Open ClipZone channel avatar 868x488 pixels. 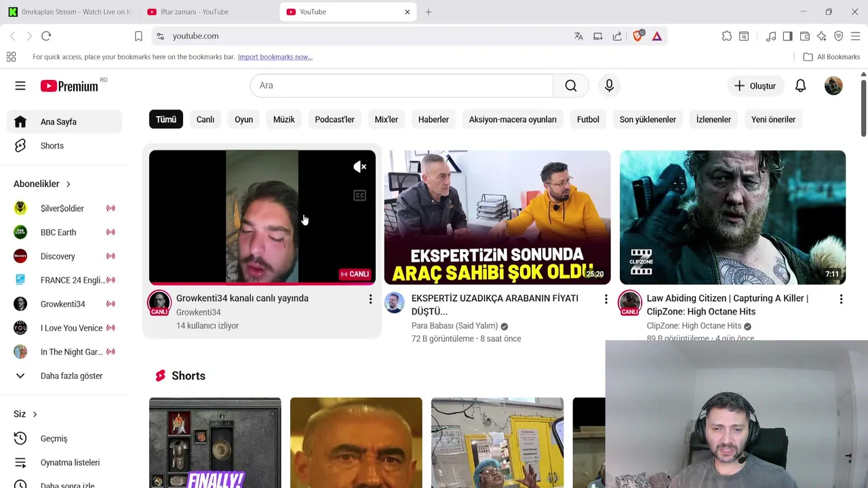(x=630, y=303)
